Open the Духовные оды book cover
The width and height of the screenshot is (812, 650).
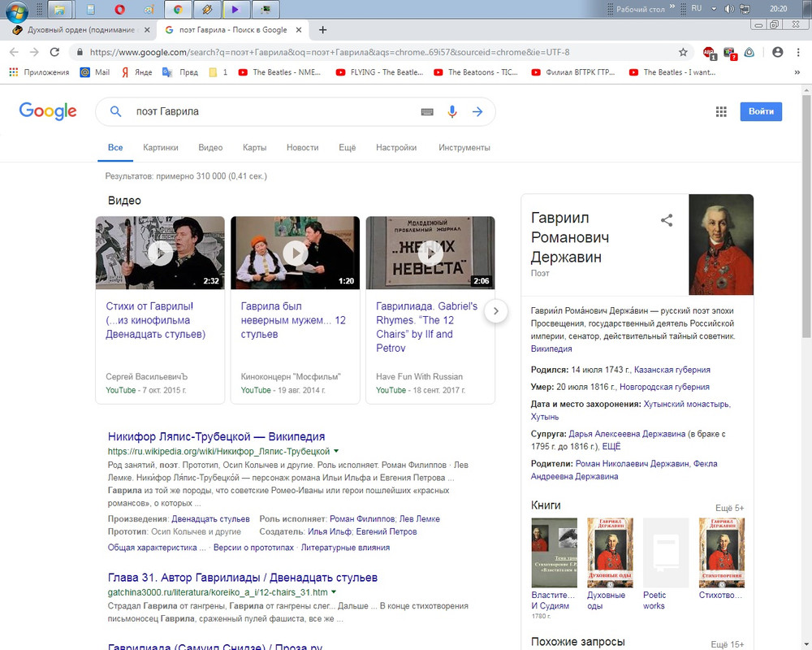click(x=610, y=552)
